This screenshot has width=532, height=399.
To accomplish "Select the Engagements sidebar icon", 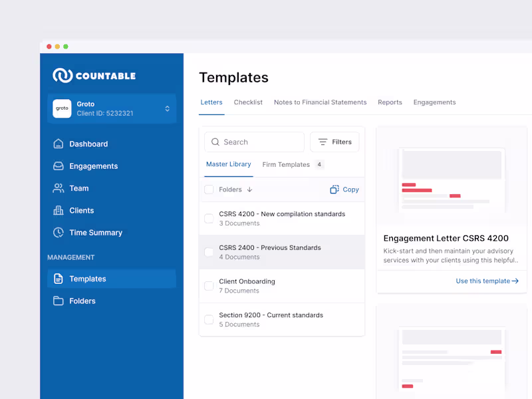I will click(x=60, y=166).
